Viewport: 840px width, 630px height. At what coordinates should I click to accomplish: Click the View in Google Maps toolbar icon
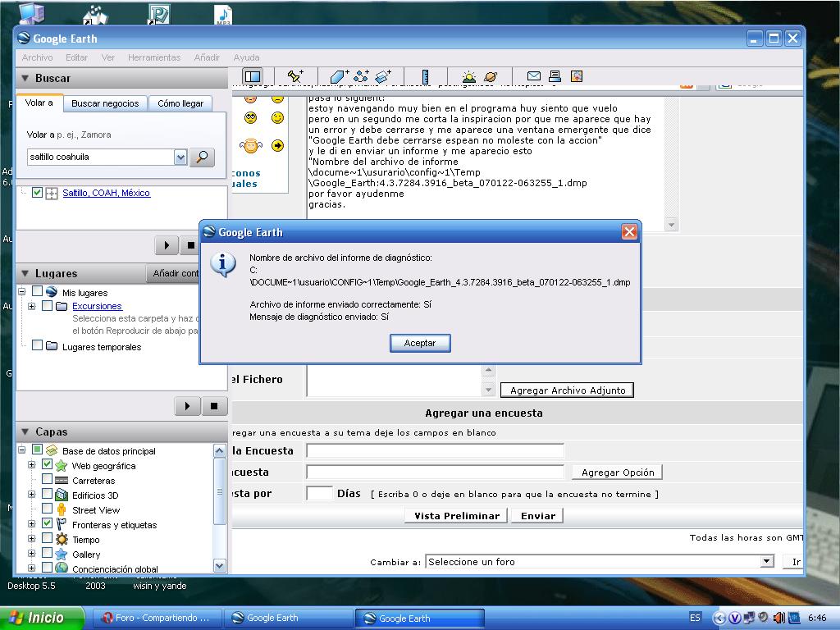coord(577,76)
